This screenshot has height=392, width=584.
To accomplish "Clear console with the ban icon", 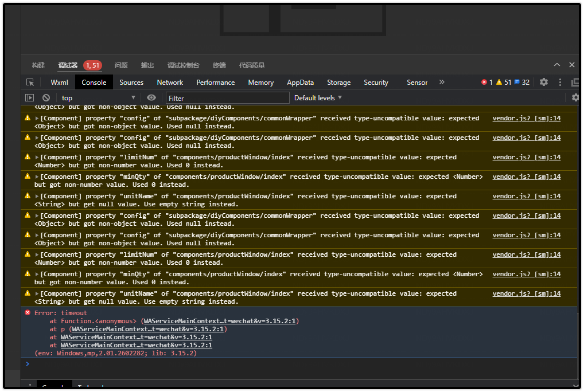I will (x=46, y=98).
